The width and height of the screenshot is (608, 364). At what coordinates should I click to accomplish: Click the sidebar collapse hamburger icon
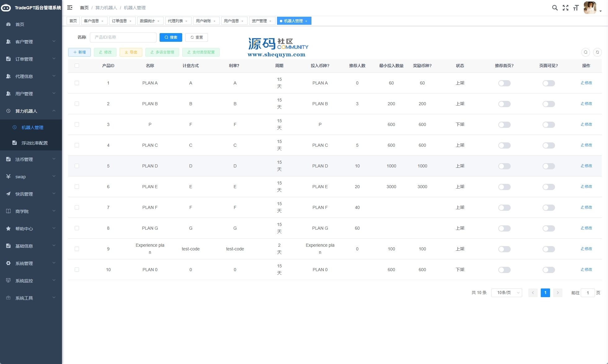click(x=70, y=7)
